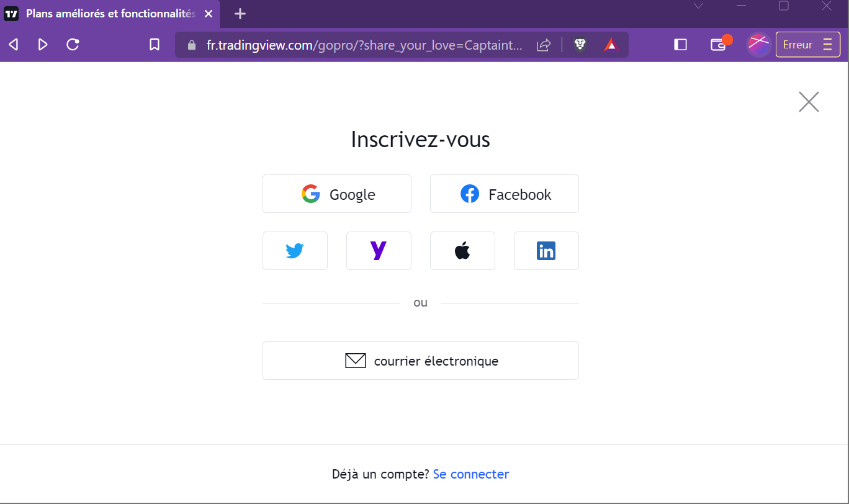
Task: Go back to the previous page
Action: point(13,45)
